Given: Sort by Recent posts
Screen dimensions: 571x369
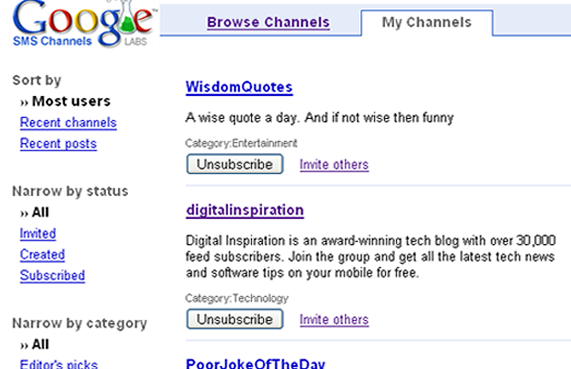Looking at the screenshot, I should [x=58, y=144].
